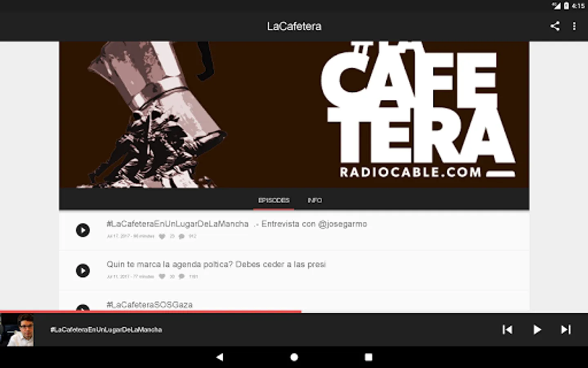Image resolution: width=588 pixels, height=368 pixels.
Task: Skip to the previous track in the player bar
Action: 507,330
